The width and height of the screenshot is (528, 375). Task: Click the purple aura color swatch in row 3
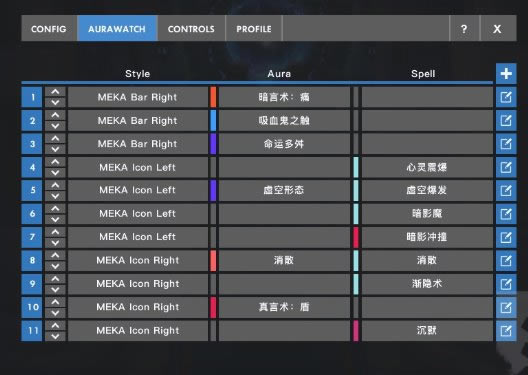pyautogui.click(x=213, y=144)
